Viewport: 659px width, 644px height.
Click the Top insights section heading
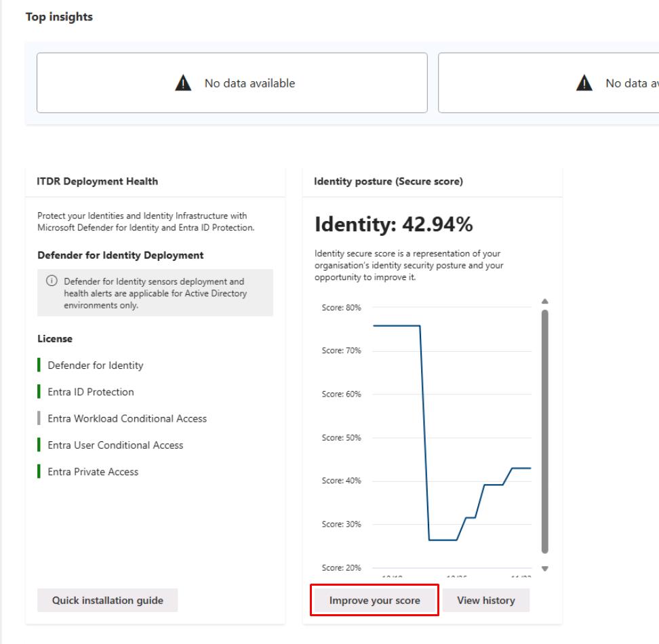click(x=59, y=18)
